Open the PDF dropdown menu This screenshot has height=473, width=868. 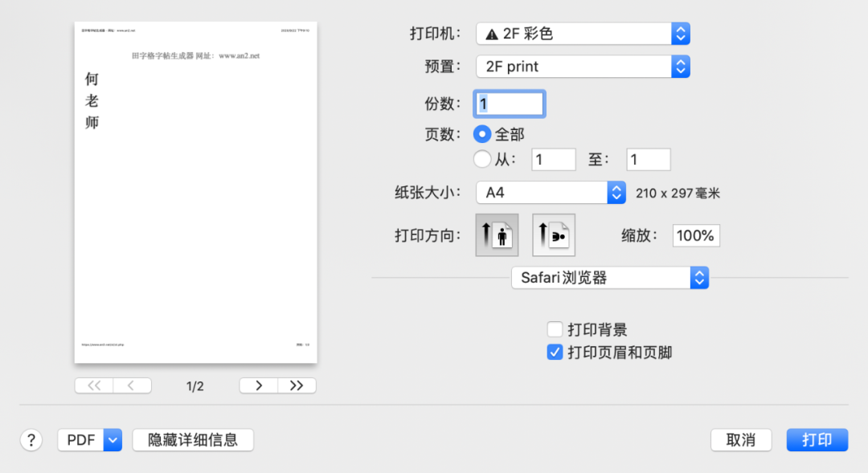pos(89,439)
